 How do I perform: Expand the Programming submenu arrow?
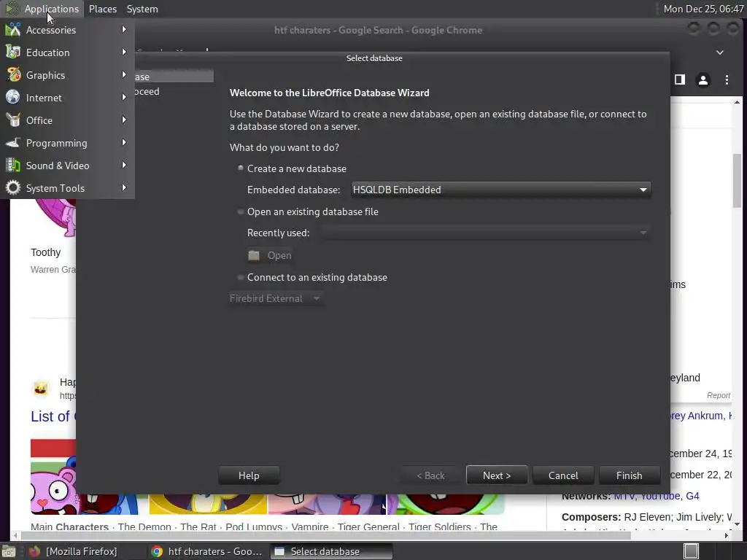point(124,142)
